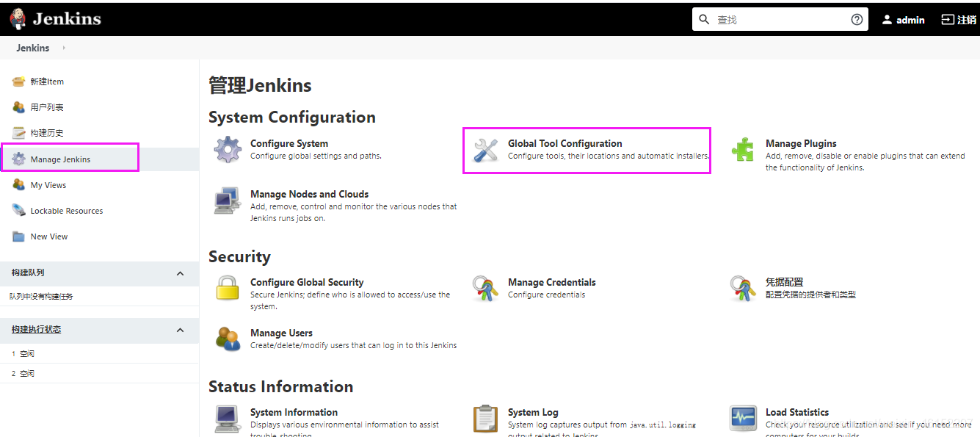Open Global Tool Configuration wrench icon

(485, 150)
